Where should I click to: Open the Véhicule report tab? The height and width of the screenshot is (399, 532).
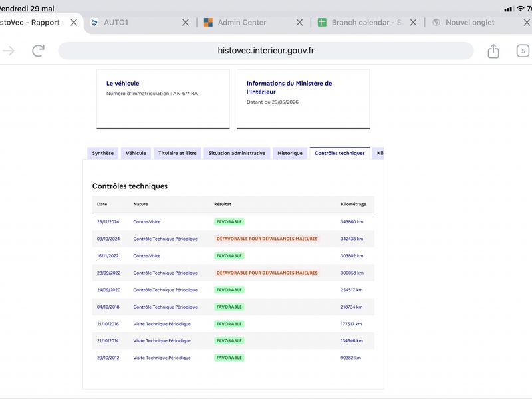136,153
